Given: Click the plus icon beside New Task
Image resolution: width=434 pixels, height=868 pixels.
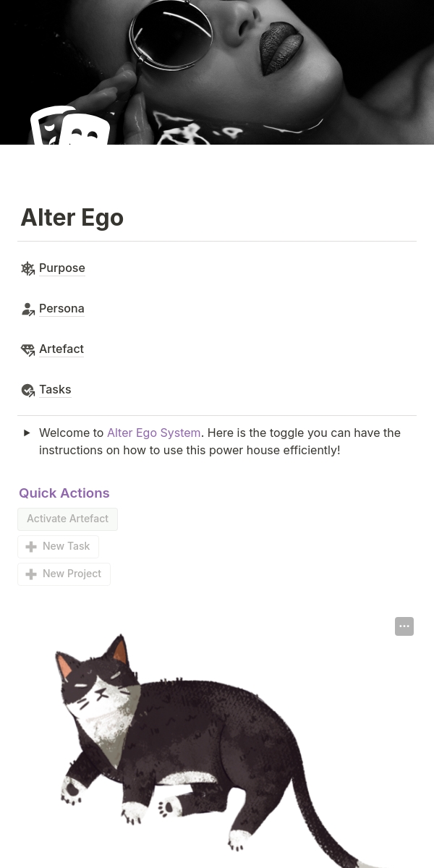Looking at the screenshot, I should pyautogui.click(x=31, y=547).
